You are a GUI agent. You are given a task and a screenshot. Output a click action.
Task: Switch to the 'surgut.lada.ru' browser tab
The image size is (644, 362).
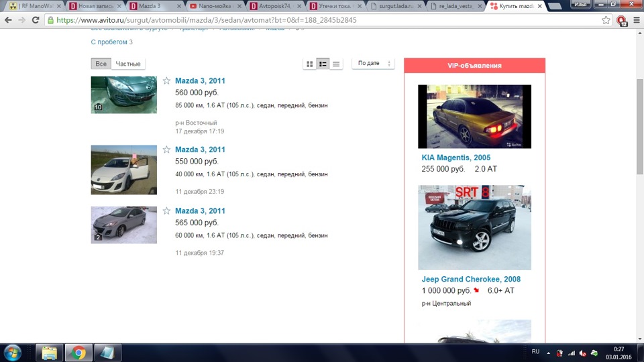pyautogui.click(x=394, y=6)
